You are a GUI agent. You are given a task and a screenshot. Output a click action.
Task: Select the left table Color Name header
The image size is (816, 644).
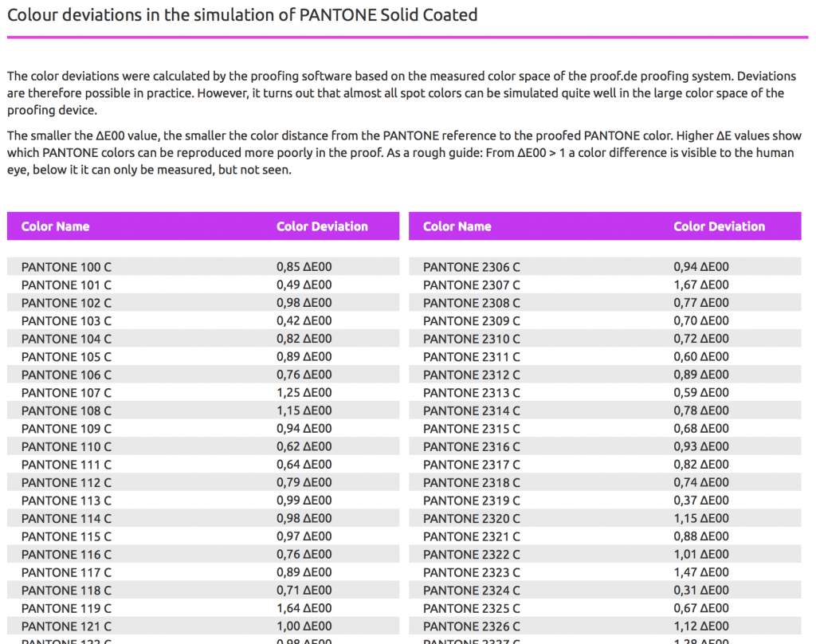[55, 226]
